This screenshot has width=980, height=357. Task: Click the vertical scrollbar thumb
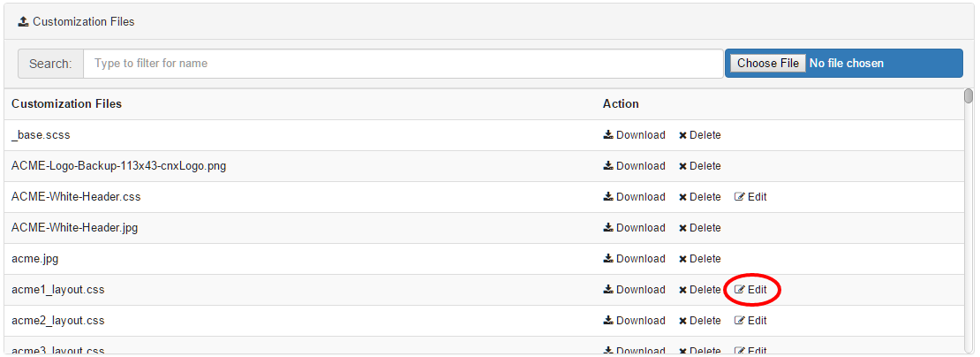tap(969, 96)
